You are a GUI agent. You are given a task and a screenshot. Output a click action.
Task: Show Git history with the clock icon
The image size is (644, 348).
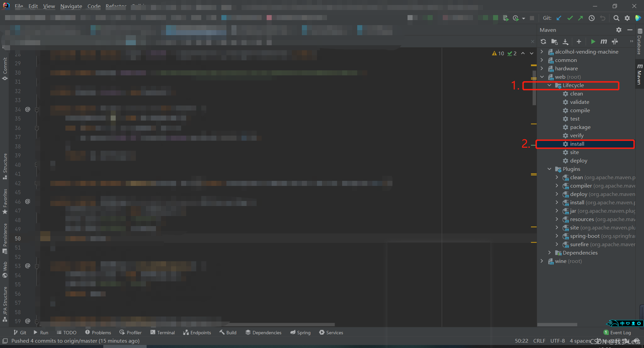click(591, 18)
